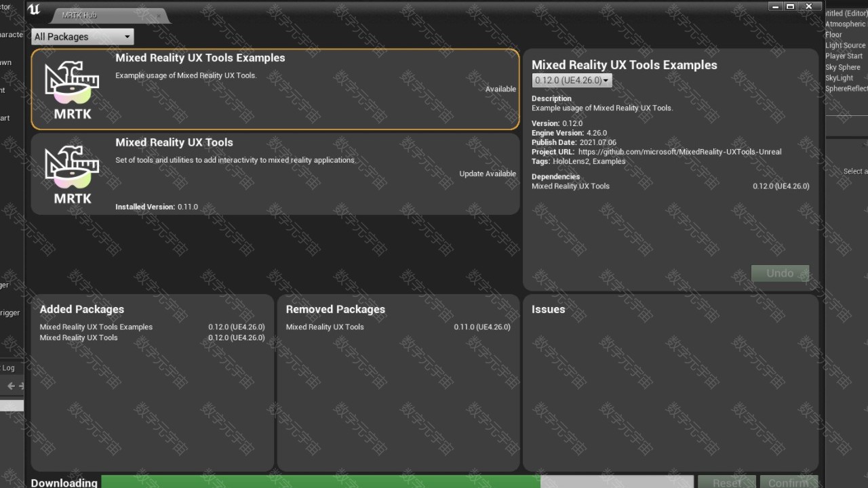Click 'Installed Version: 0.11.0' text

click(x=157, y=207)
